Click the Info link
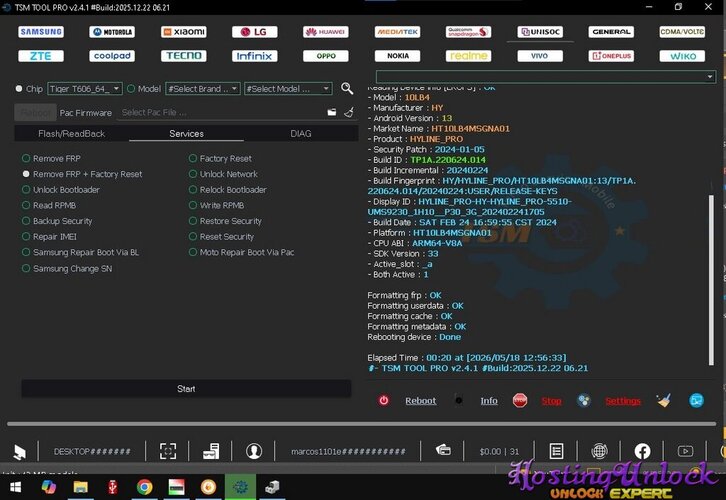 tap(489, 401)
